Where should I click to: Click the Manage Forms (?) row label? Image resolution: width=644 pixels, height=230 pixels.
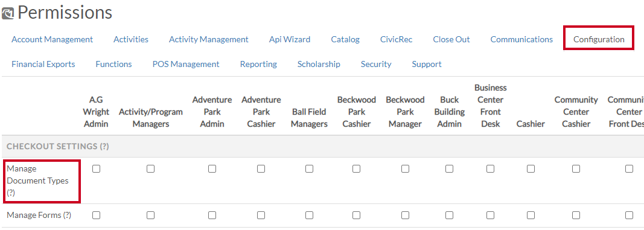coord(39,216)
